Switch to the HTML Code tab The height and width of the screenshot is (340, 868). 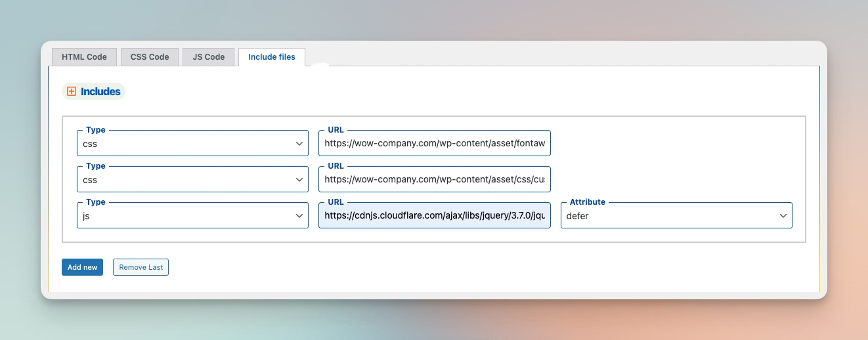[84, 57]
